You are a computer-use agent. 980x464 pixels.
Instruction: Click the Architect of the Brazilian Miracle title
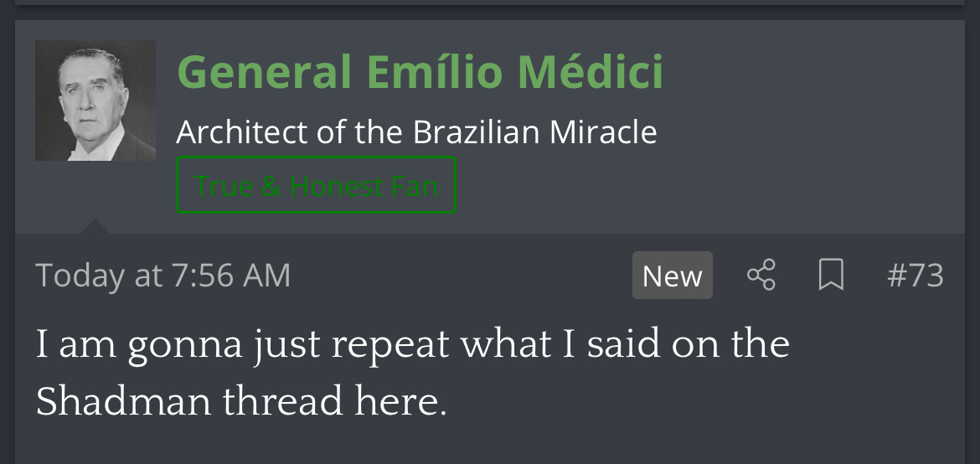pos(416,132)
